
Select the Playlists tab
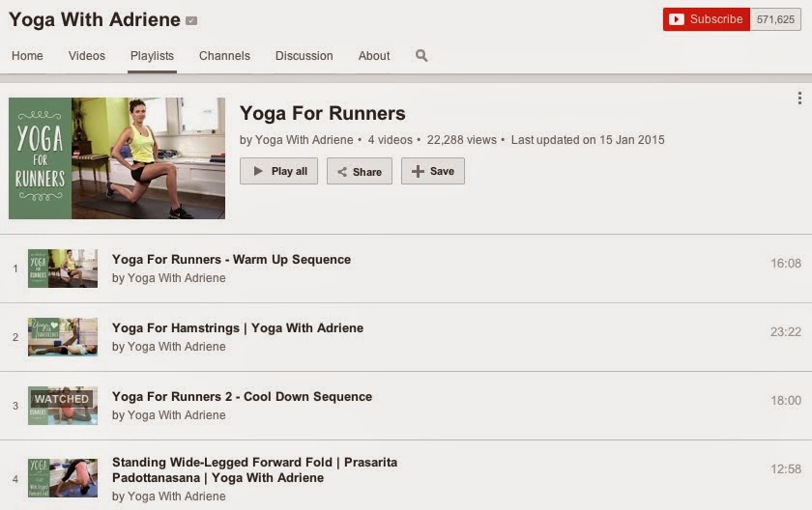point(153,56)
